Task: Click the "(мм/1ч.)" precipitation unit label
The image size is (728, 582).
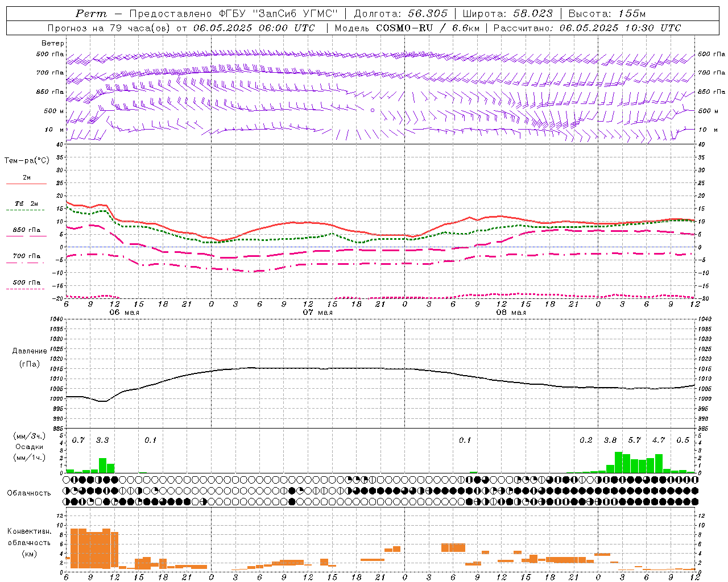Action: tap(30, 458)
